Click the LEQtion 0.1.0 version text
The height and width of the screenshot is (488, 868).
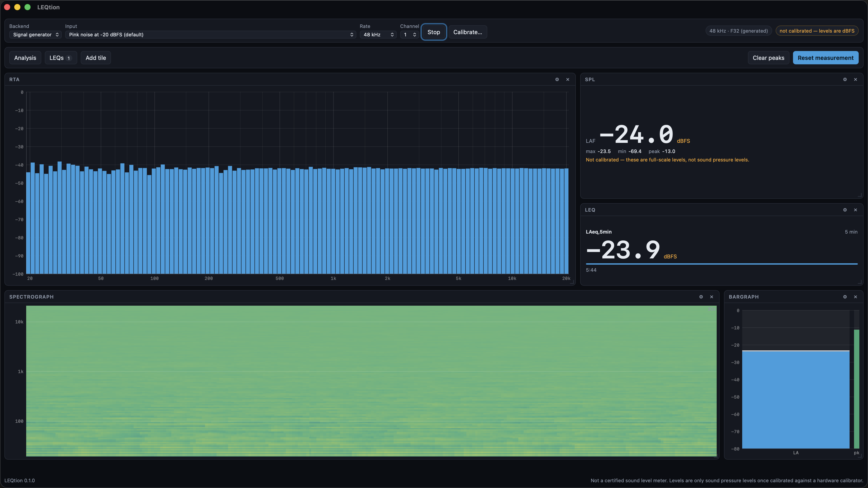(20, 481)
